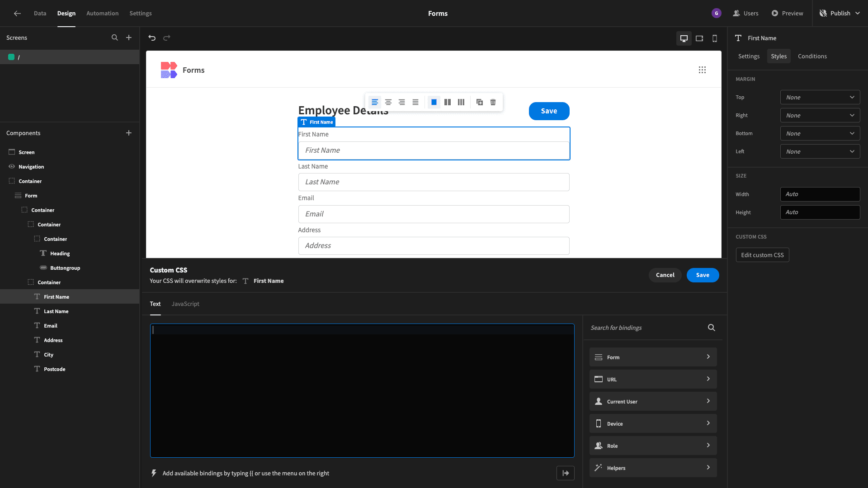Align text left in component toolbar

click(375, 102)
